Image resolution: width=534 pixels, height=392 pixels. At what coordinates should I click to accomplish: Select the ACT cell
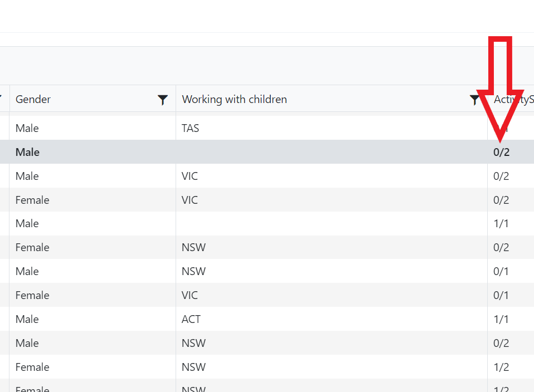click(191, 319)
